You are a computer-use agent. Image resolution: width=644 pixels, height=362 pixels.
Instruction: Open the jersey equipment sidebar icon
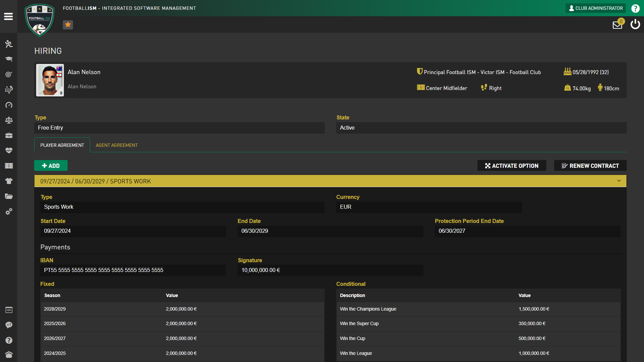point(9,181)
